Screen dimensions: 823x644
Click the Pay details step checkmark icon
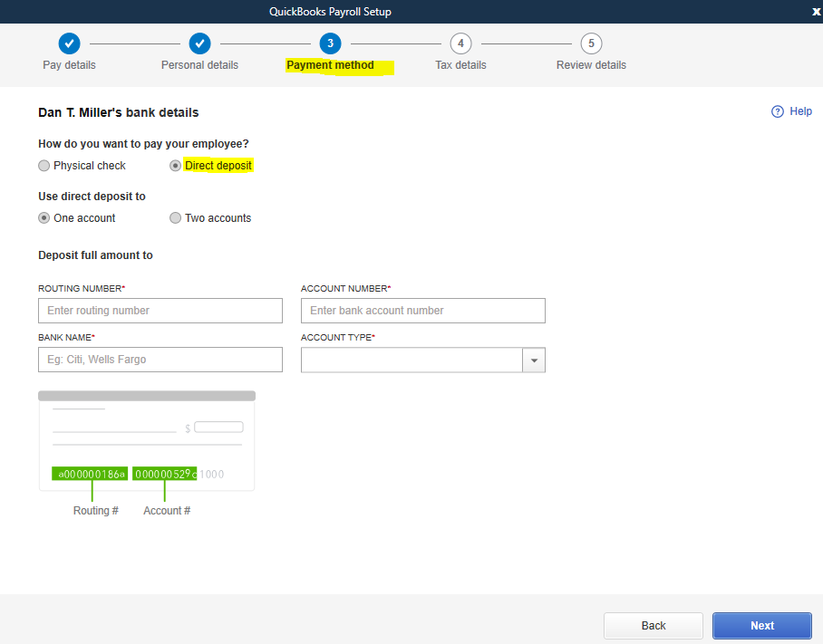point(69,43)
